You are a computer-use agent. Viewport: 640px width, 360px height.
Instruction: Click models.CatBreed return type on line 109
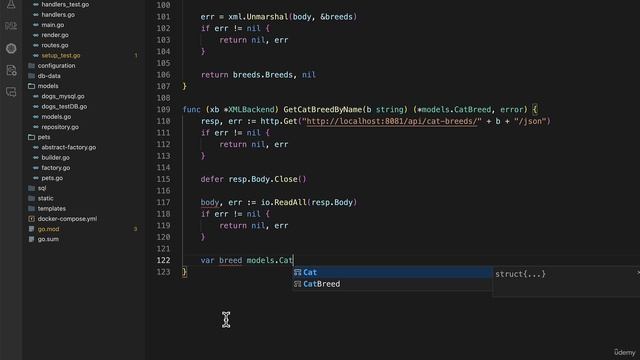[x=456, y=109]
